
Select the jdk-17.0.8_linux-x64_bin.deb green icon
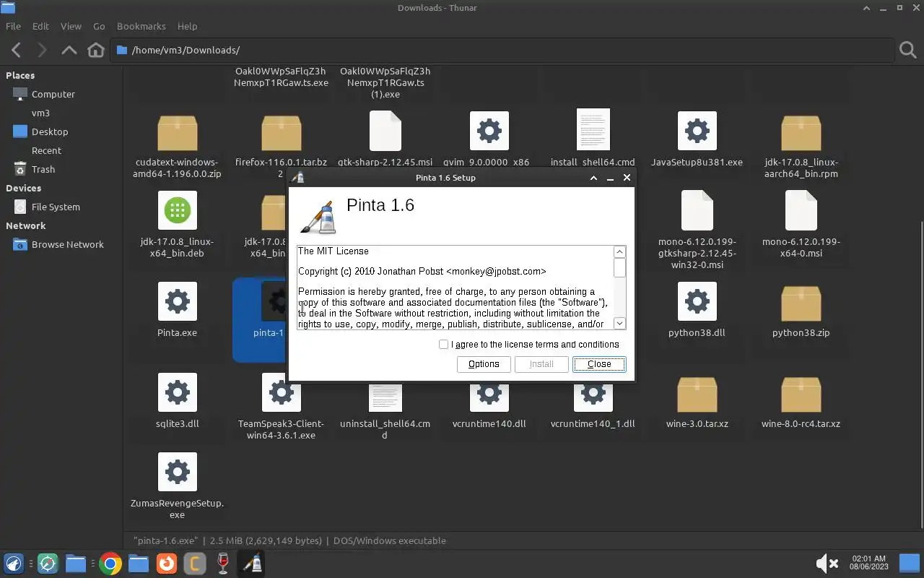[178, 210]
